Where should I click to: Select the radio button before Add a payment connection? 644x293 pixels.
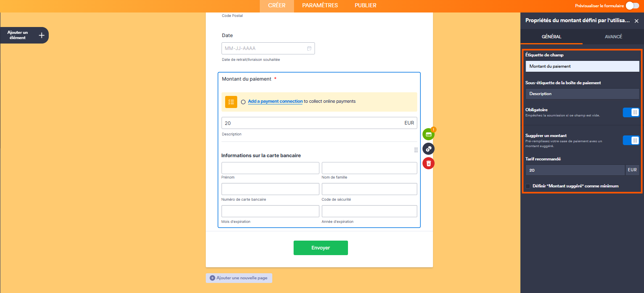coord(243,102)
